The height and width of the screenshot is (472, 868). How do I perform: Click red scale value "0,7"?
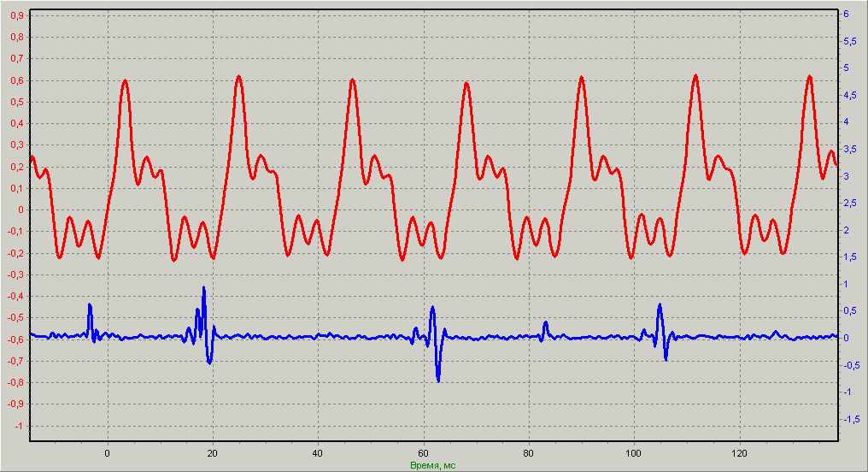coord(18,59)
